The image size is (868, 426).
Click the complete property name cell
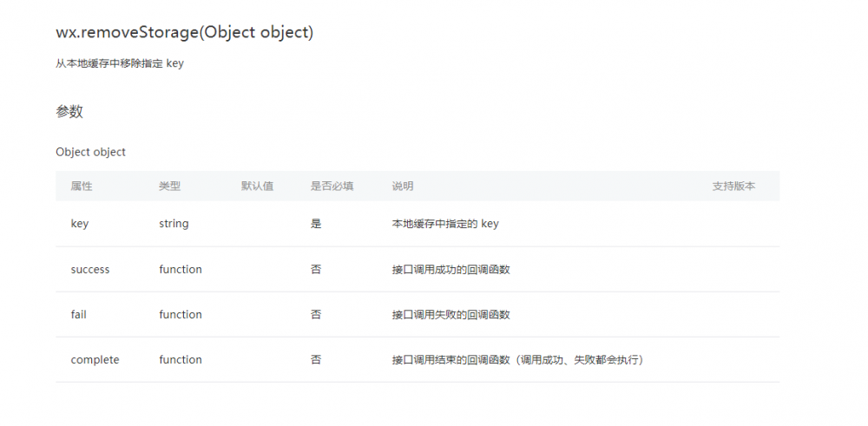tap(95, 360)
